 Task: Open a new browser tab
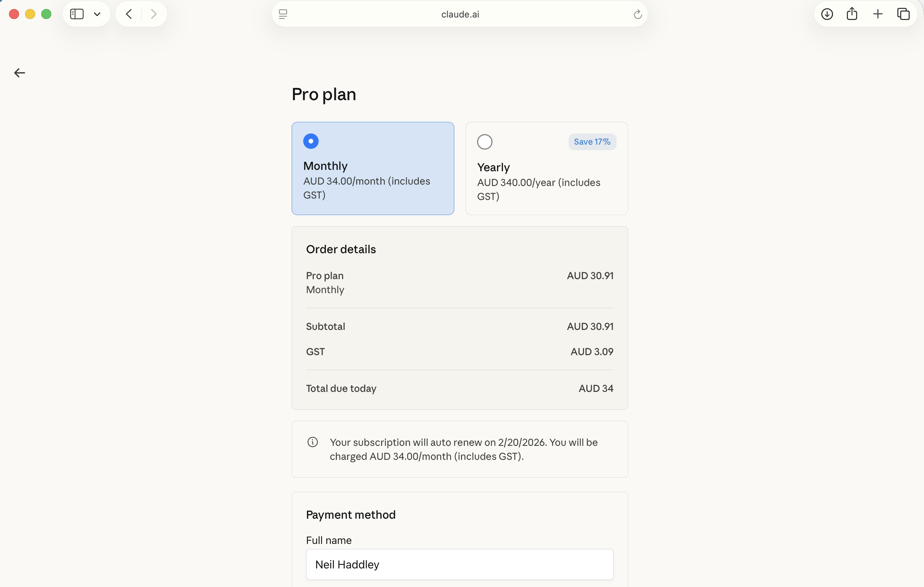click(x=878, y=14)
